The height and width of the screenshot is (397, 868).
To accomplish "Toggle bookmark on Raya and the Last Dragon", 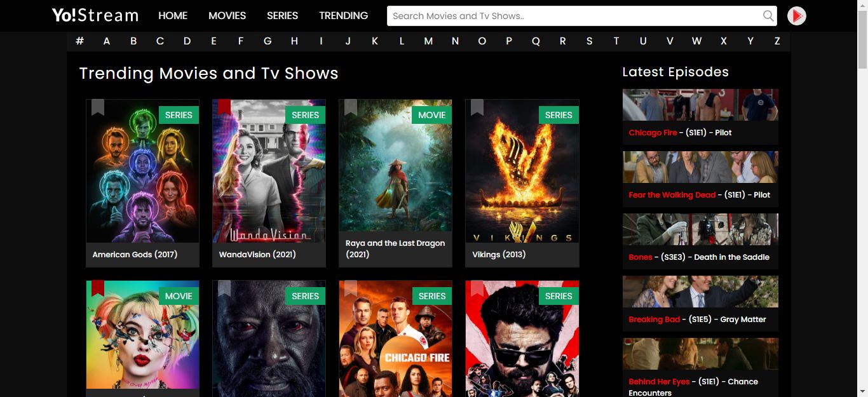I will (x=351, y=107).
